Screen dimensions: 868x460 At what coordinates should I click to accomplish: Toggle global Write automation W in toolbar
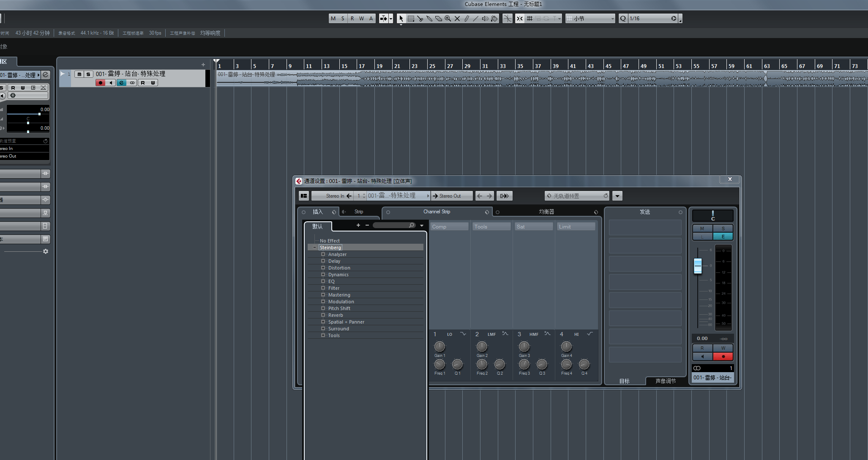click(x=362, y=19)
